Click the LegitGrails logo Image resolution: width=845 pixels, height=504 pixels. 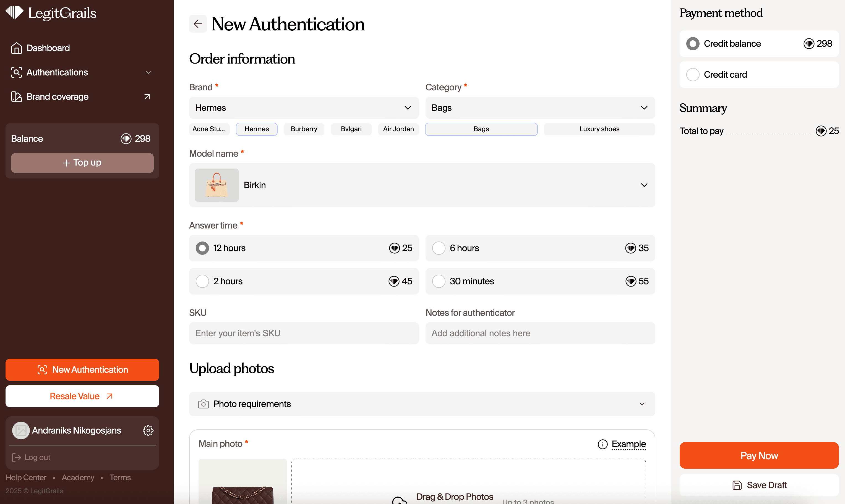pos(50,13)
